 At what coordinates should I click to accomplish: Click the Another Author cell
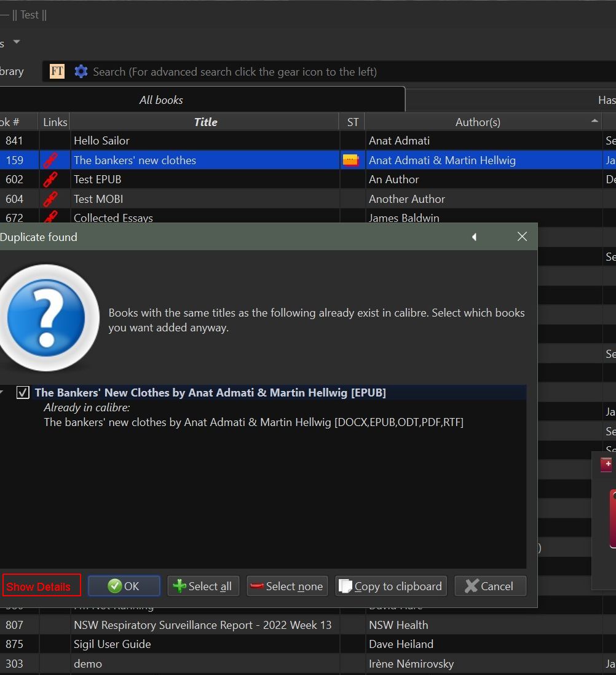click(484, 199)
